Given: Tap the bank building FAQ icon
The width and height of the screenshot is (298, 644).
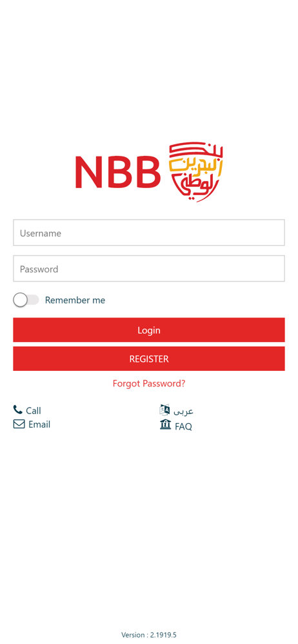Looking at the screenshot, I should pos(165,424).
